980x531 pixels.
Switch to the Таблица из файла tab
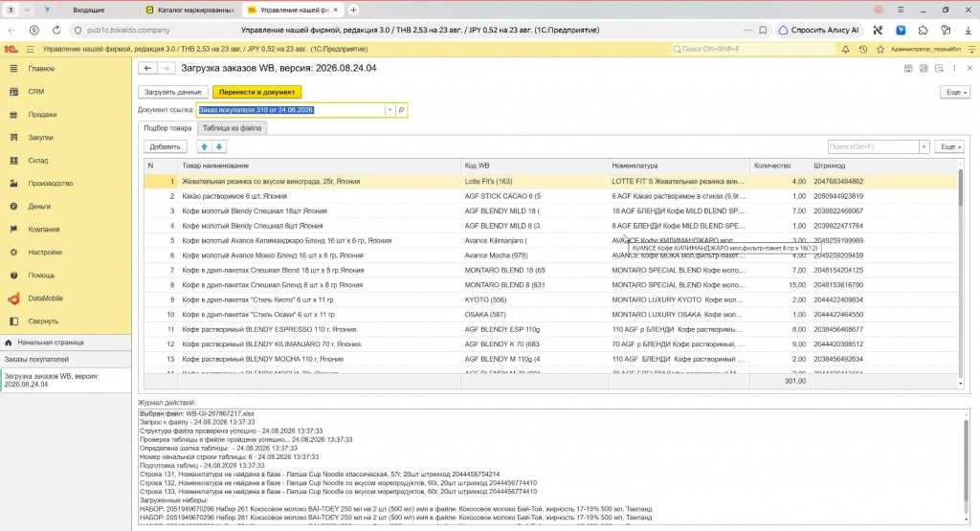[232, 128]
